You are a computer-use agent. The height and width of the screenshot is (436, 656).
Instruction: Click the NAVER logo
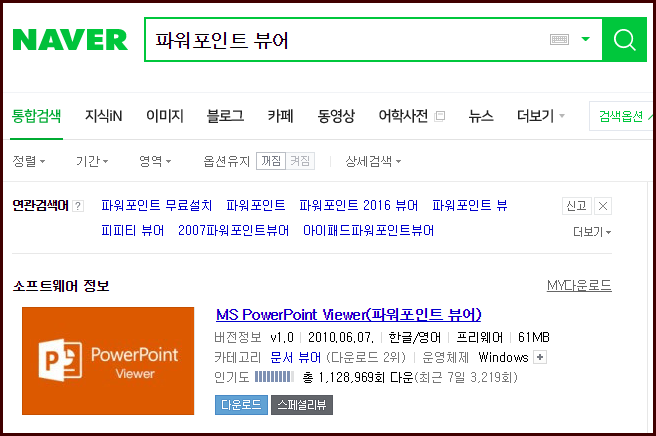click(x=70, y=40)
